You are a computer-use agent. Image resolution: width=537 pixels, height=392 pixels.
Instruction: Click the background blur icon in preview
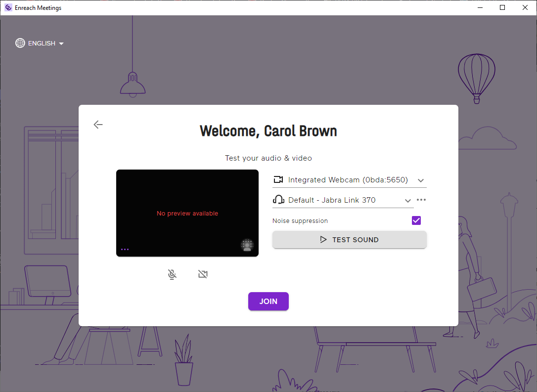coord(247,245)
